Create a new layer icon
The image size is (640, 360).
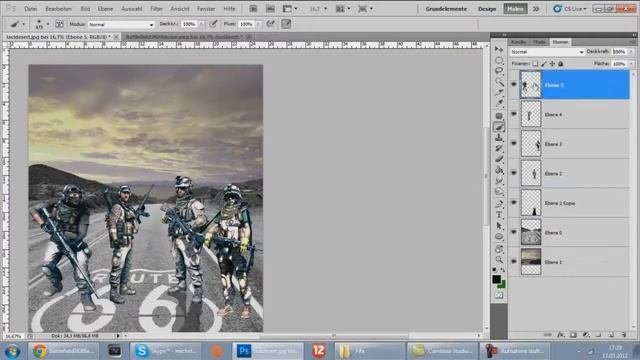(611, 335)
